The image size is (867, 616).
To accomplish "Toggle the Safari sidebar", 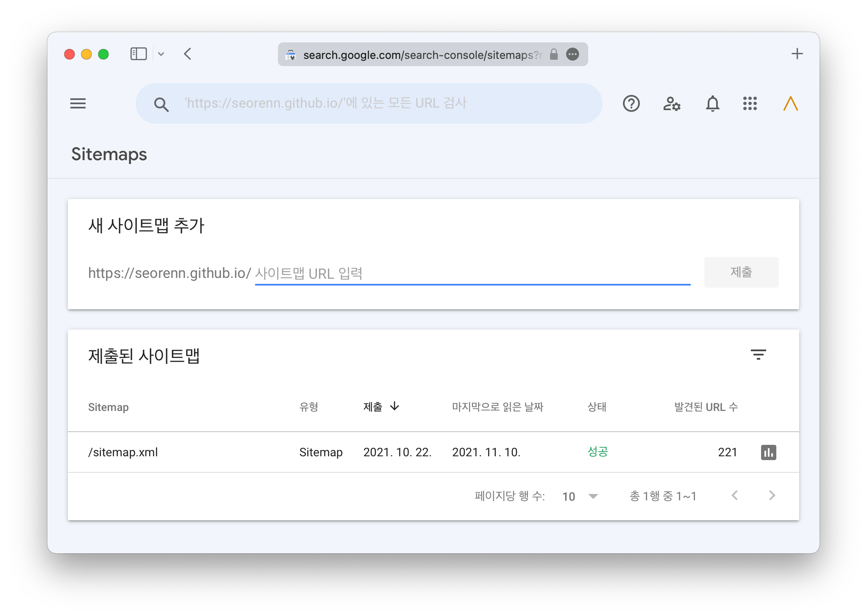I will pos(139,54).
